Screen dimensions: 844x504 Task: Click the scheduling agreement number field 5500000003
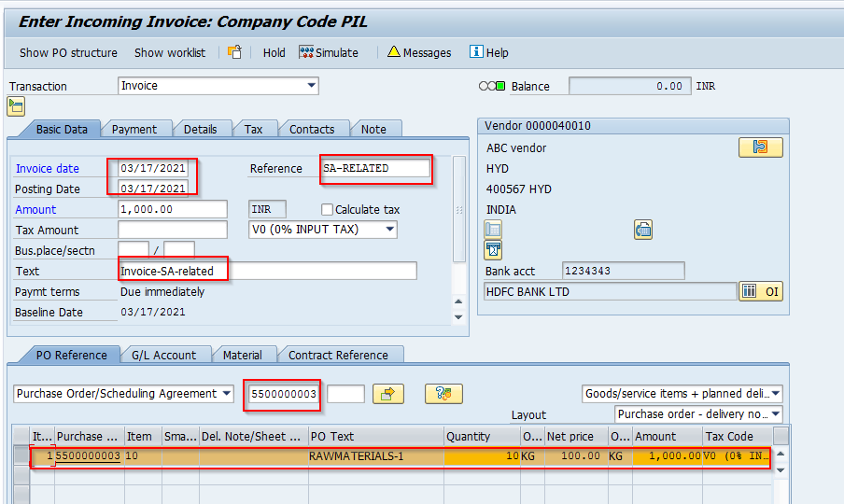[284, 394]
